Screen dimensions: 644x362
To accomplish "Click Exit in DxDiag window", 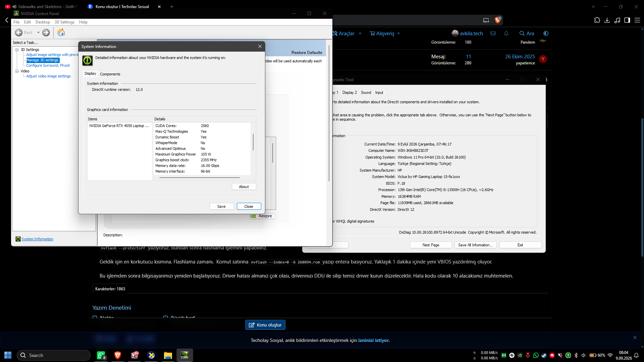I will [x=520, y=245].
